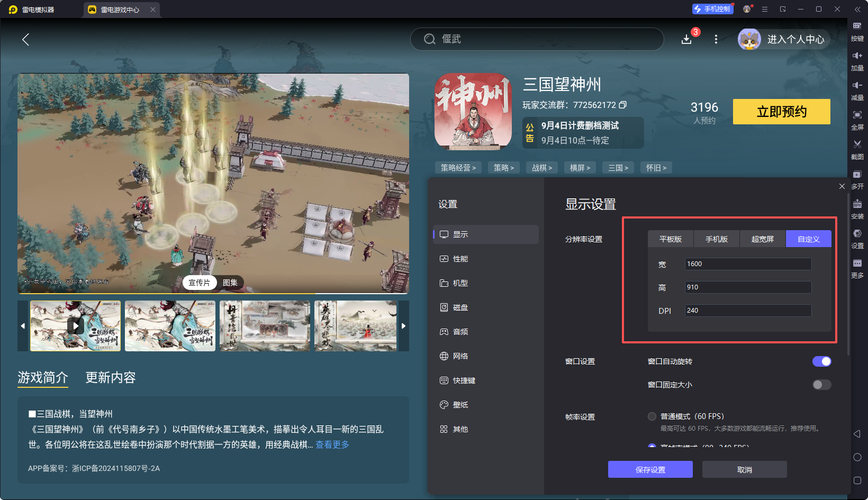Choose the 平板版 resolution tab
This screenshot has width=868, height=500.
671,239
